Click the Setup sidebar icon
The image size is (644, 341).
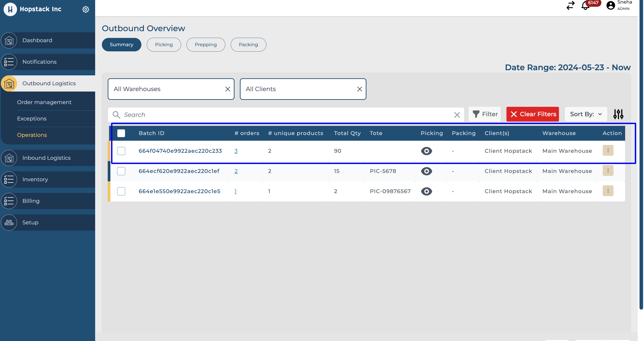9,222
